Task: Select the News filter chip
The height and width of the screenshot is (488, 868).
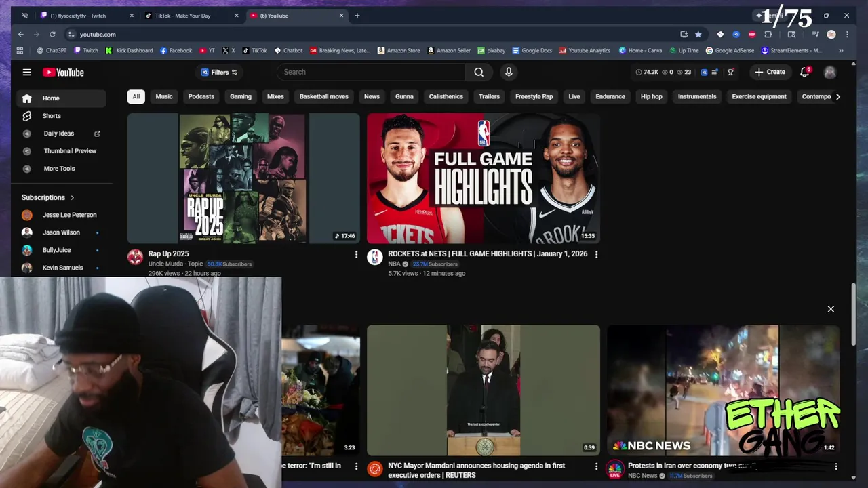Action: click(372, 96)
